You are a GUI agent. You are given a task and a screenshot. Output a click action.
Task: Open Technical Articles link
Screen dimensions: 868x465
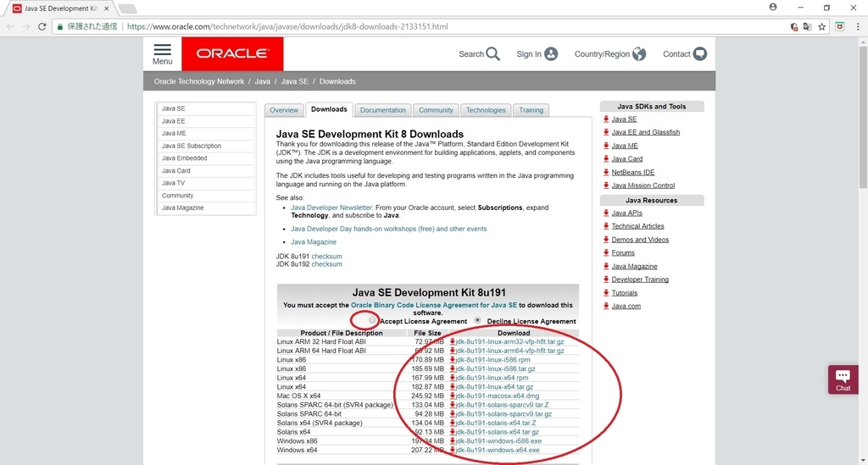(x=637, y=226)
